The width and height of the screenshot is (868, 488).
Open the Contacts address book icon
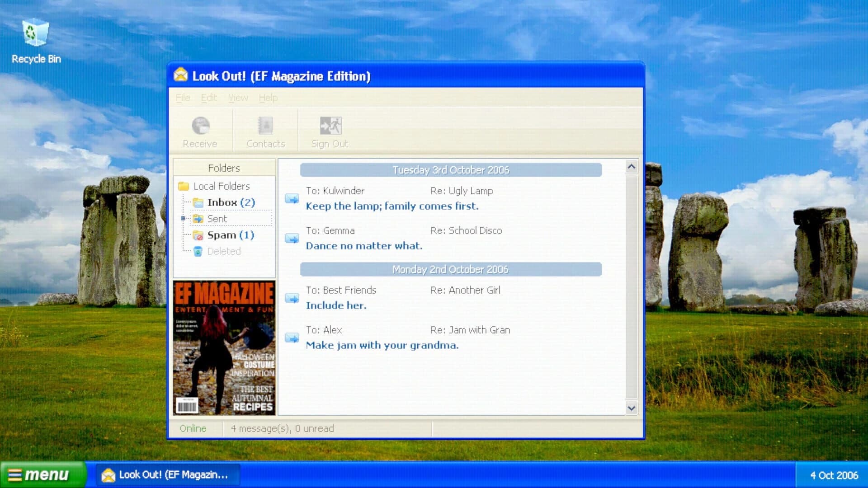pyautogui.click(x=265, y=126)
